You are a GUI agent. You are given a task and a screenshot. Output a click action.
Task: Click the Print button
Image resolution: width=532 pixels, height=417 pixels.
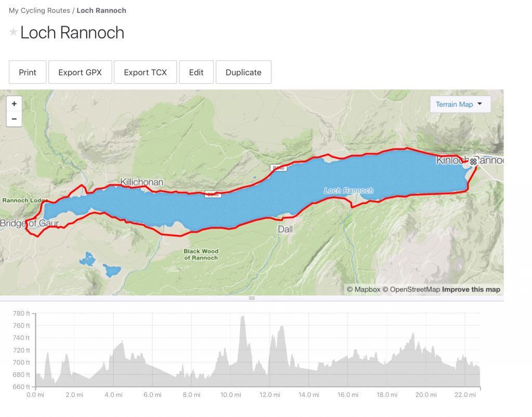coord(27,72)
